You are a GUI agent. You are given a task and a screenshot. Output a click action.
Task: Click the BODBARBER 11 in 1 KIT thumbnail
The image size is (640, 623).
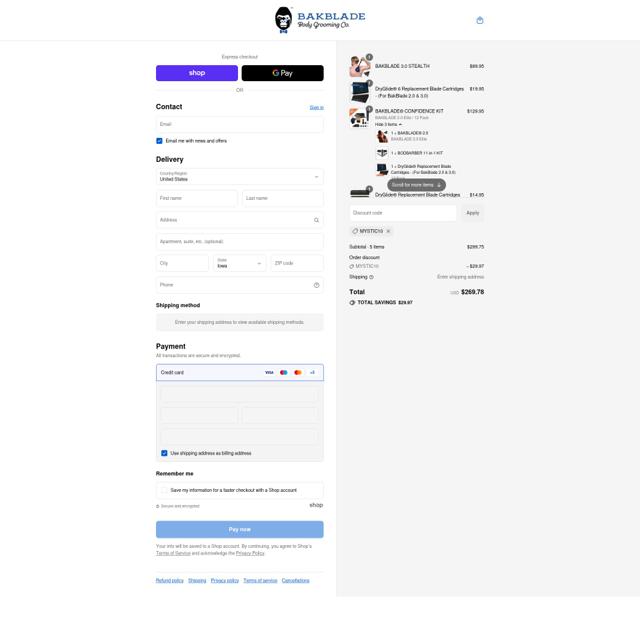click(382, 153)
